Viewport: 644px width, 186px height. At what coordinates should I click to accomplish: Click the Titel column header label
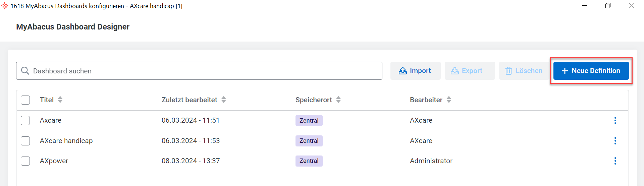pyautogui.click(x=47, y=100)
